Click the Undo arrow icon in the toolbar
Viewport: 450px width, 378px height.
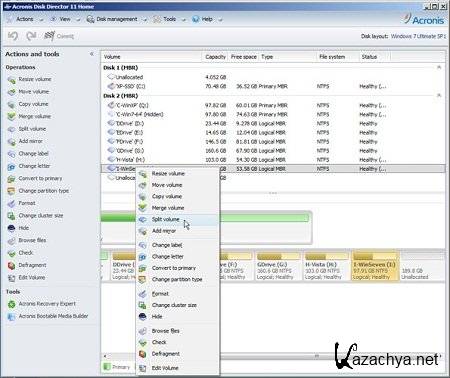[x=13, y=36]
